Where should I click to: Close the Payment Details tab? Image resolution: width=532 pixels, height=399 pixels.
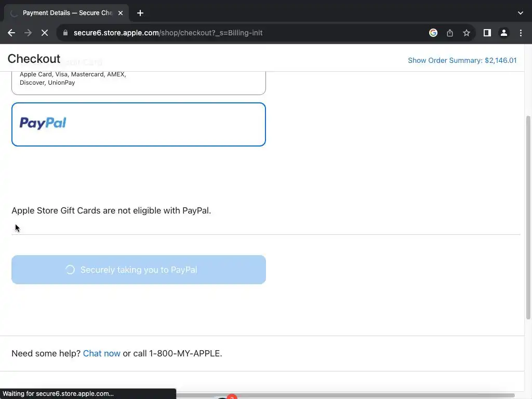(x=121, y=13)
